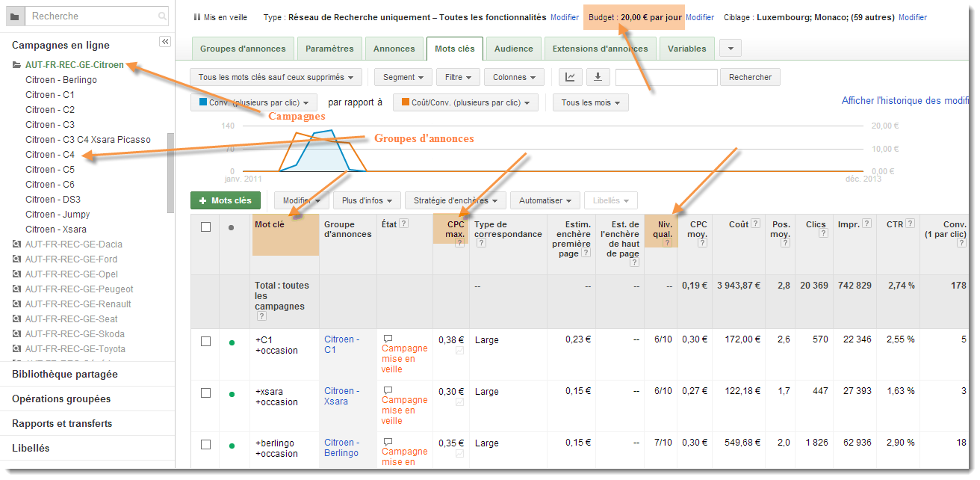
Task: Open the help icon next to CTR header
Action: click(911, 224)
